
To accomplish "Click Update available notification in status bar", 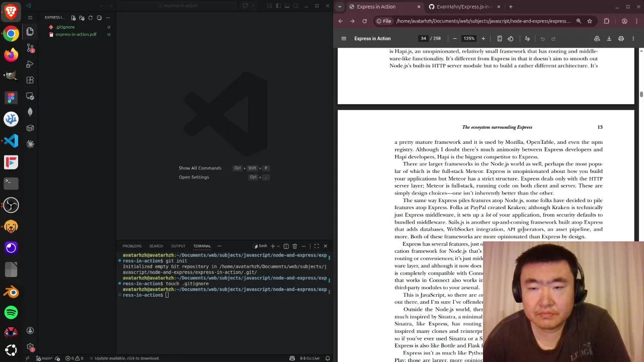I will tap(127, 358).
